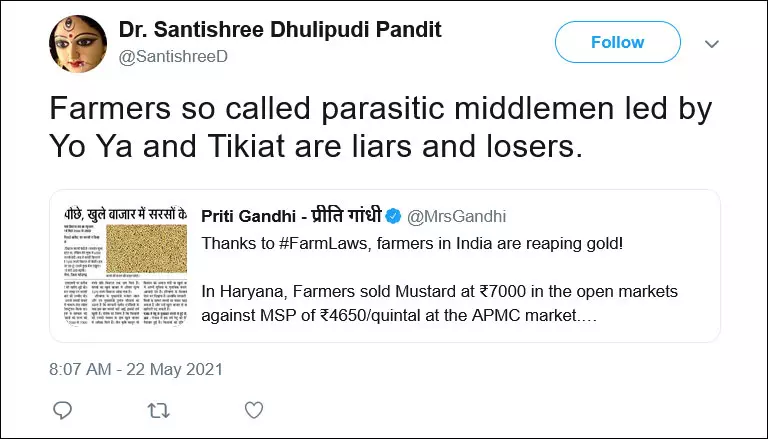Image resolution: width=768 pixels, height=439 pixels.
Task: Open Dr. Santishree Dhulipudi Pandit's profile name
Action: tap(279, 30)
